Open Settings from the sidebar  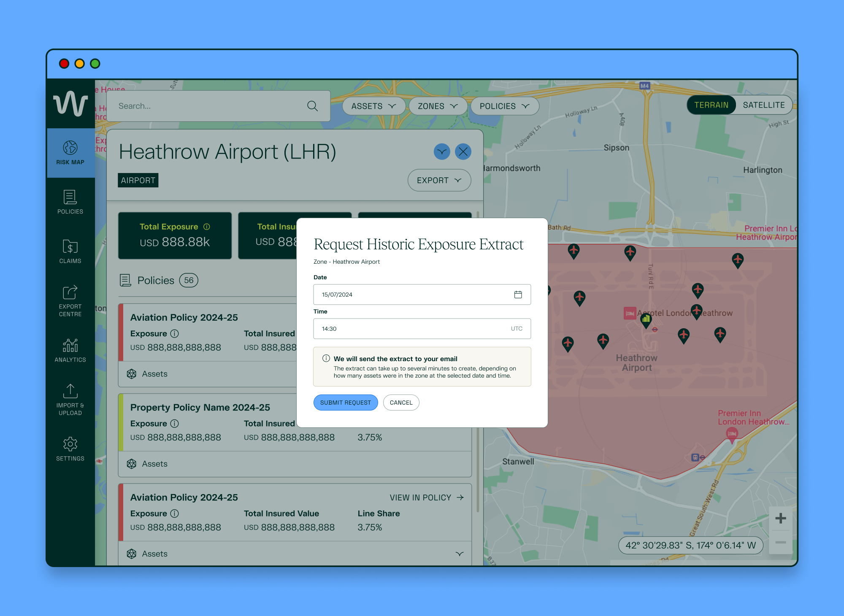point(70,449)
